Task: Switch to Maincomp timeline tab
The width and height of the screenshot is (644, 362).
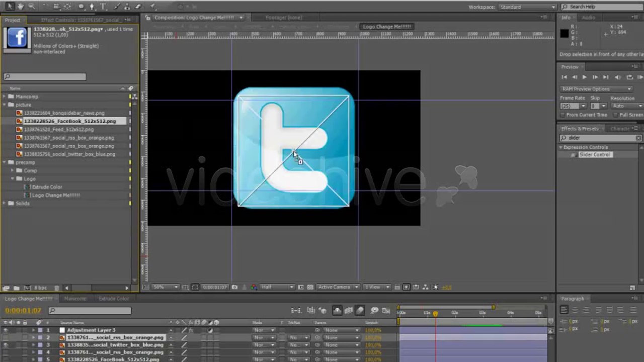Action: [x=75, y=298]
